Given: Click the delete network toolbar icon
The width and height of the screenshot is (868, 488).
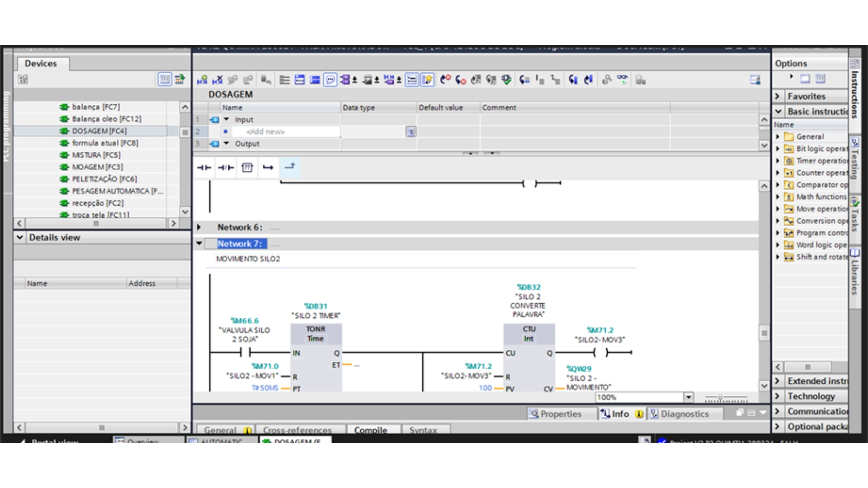Looking at the screenshot, I should click(217, 80).
